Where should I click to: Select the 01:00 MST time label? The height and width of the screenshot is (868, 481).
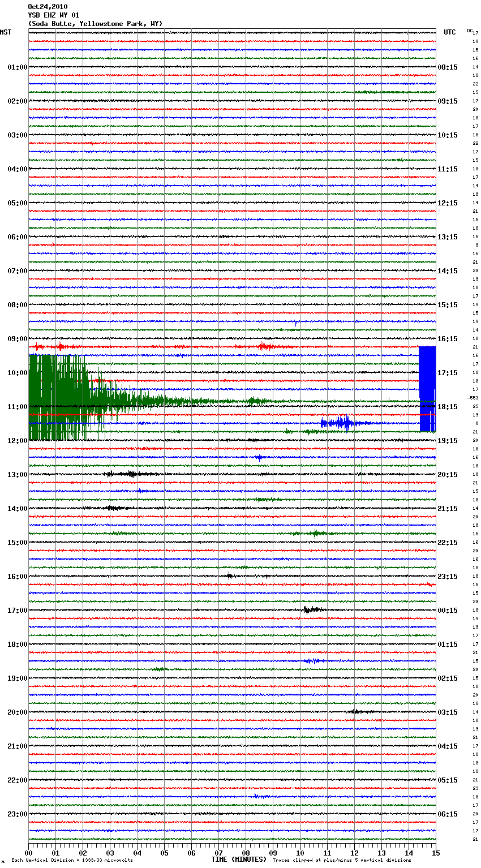tap(18, 67)
